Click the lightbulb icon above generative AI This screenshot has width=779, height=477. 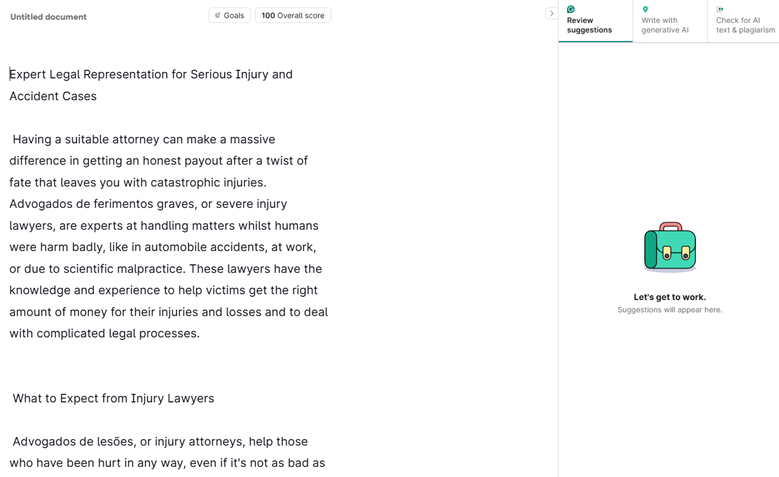click(645, 10)
